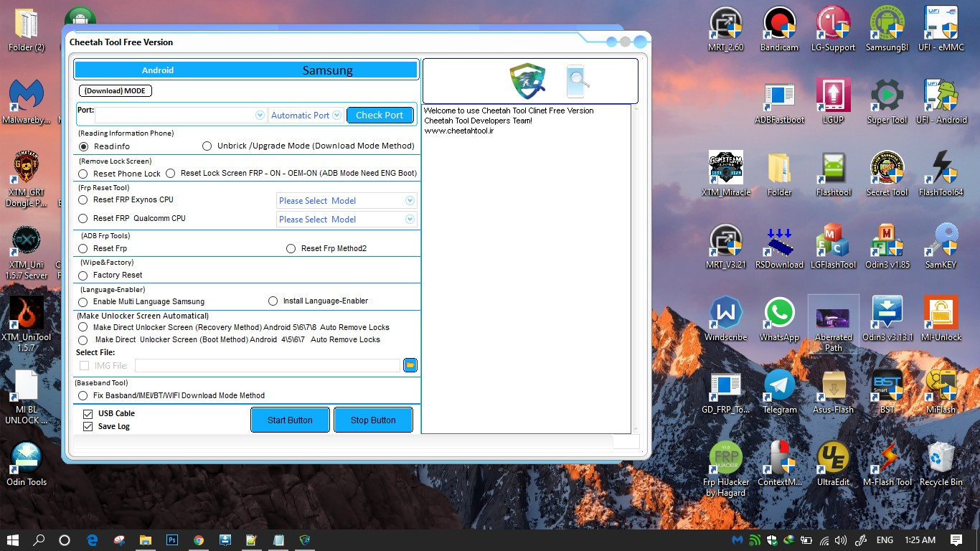980x551 pixels.
Task: Open Photoshop from the taskbar
Action: tap(172, 540)
